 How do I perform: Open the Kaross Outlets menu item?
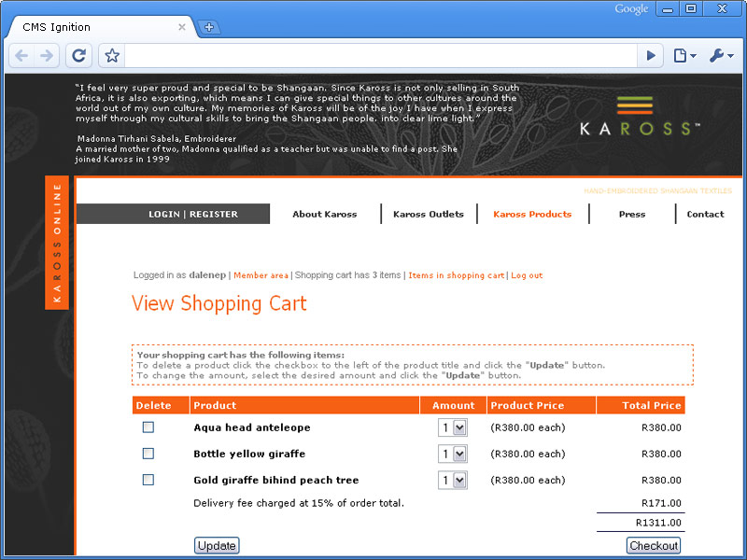click(429, 215)
